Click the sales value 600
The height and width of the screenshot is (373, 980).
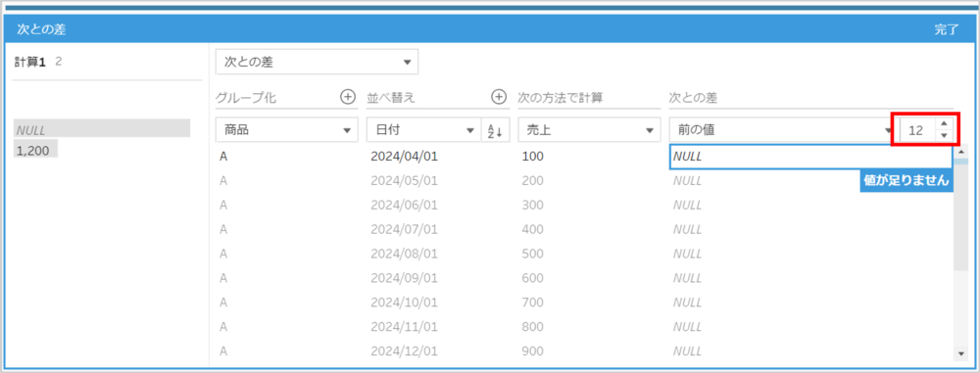point(533,278)
